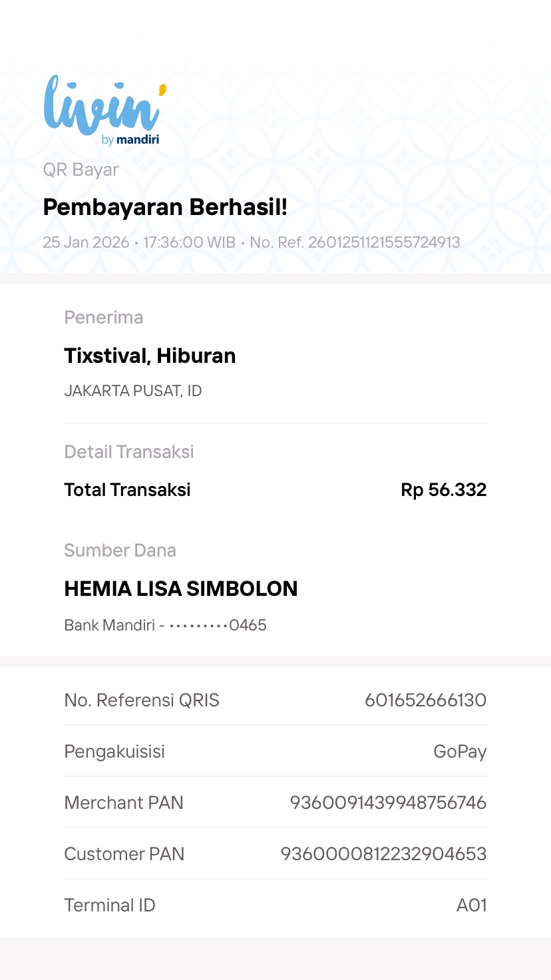Image resolution: width=551 pixels, height=980 pixels.
Task: Click the Customer PAN number
Action: [x=383, y=854]
